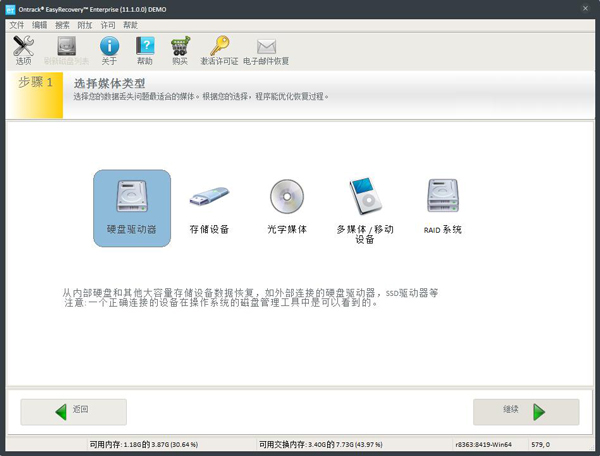Click the 可用内存 status bar entry
The height and width of the screenshot is (456, 600).
tap(143, 445)
